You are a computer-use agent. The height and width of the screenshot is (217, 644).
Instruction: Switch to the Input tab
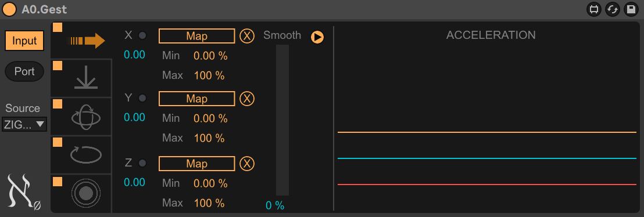tap(24, 41)
